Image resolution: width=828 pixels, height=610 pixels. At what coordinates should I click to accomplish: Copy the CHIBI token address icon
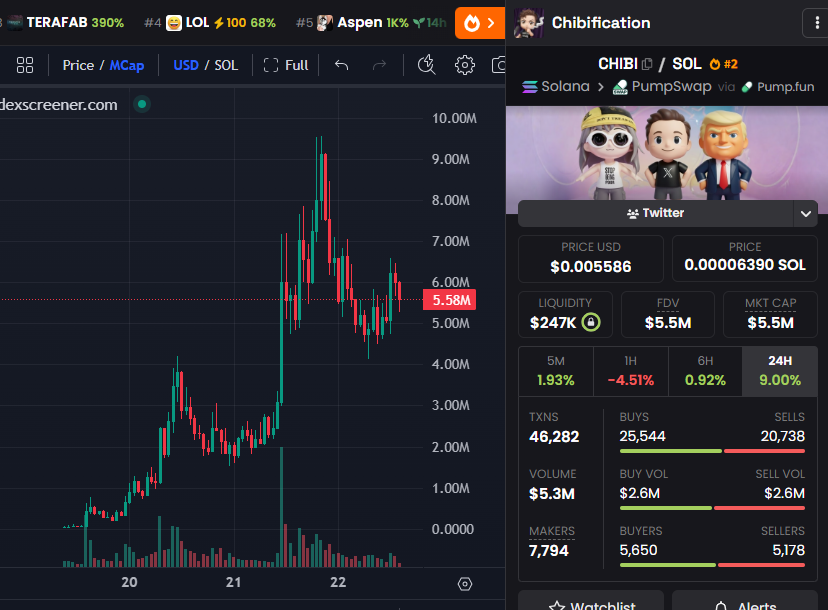(x=647, y=64)
